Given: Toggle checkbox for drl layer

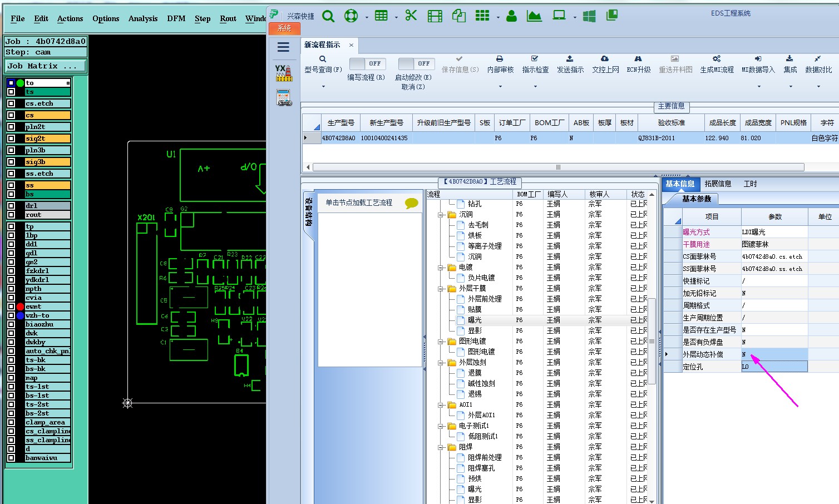Looking at the screenshot, I should pyautogui.click(x=11, y=206).
